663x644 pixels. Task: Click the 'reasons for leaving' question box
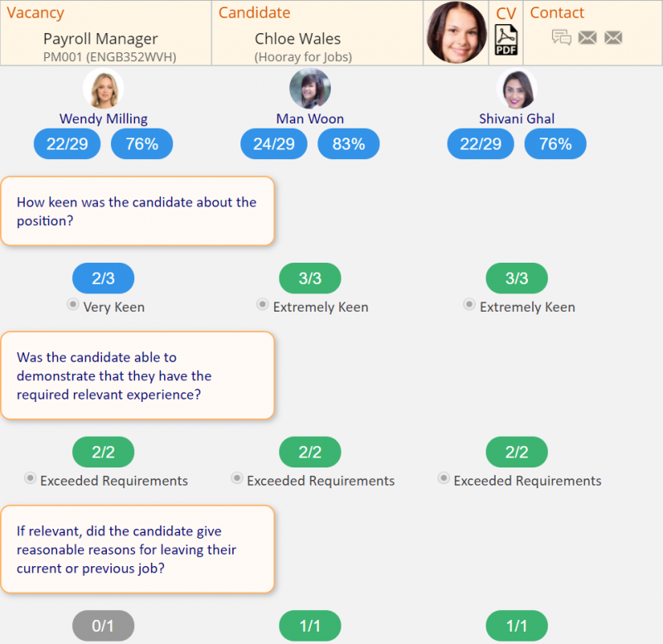138,550
